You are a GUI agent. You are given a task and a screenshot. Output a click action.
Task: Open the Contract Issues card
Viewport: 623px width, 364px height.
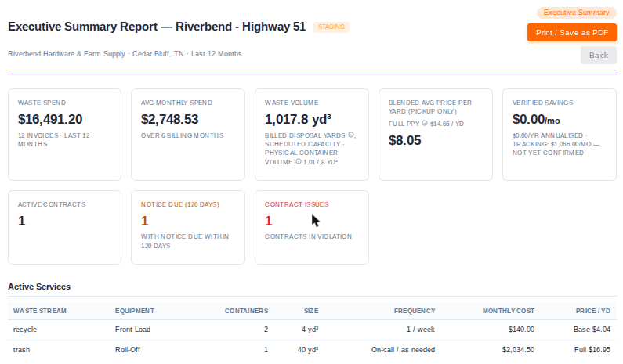[312, 227]
